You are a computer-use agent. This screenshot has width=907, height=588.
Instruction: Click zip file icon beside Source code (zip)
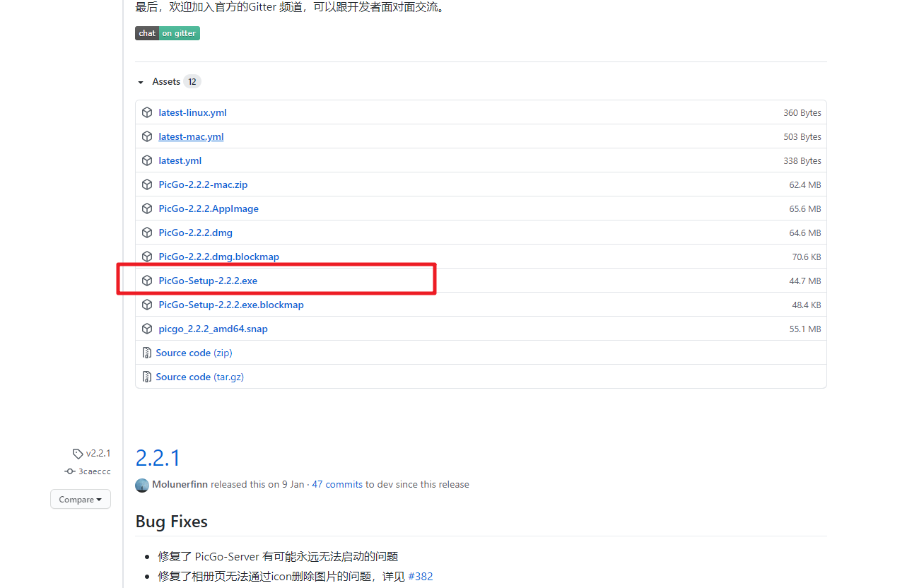coord(147,353)
